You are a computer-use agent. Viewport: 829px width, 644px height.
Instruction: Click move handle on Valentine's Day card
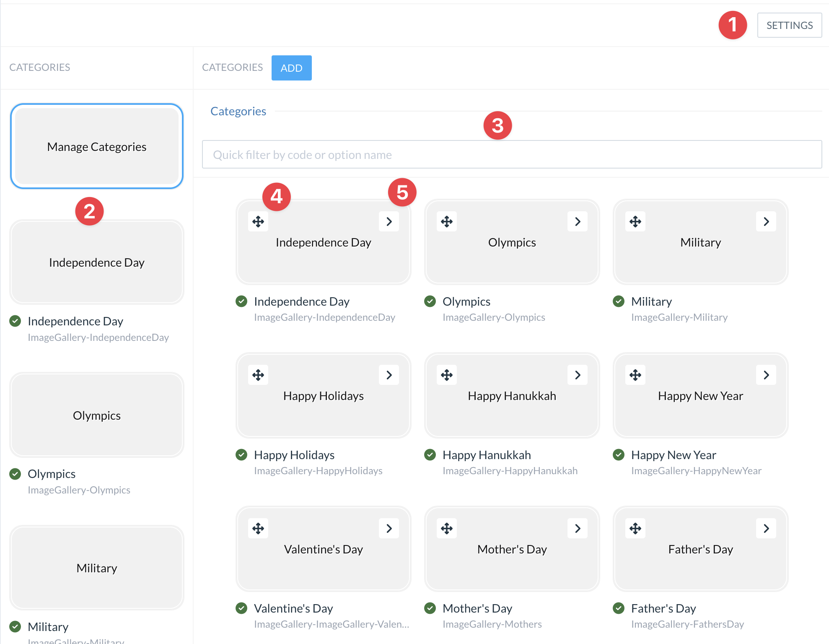coord(258,528)
